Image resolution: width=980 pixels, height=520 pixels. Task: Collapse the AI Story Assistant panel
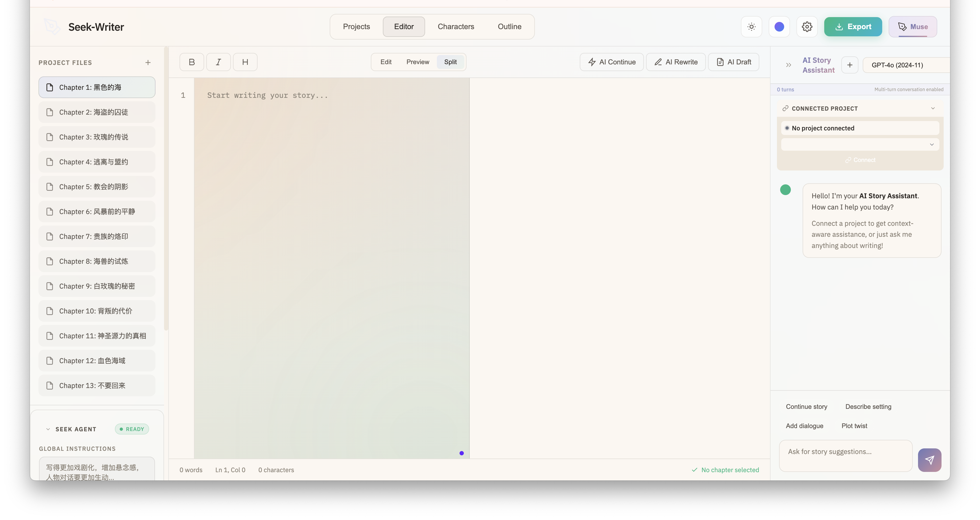(x=789, y=65)
